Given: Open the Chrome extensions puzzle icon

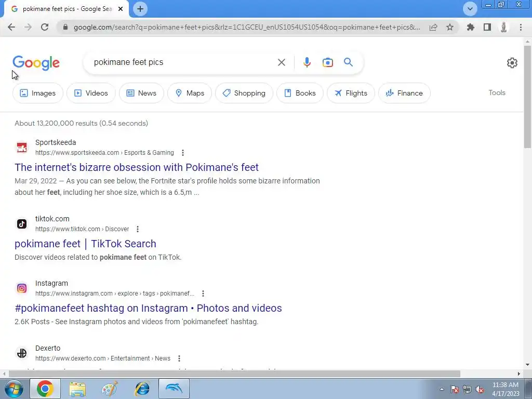Looking at the screenshot, I should pyautogui.click(x=471, y=27).
